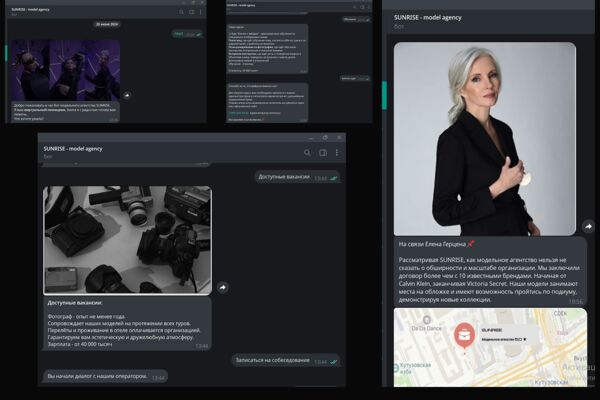Image resolution: width=600 pixels, height=400 pixels.
Task: Forward the dancers photo via arrow icon
Action: click(x=127, y=95)
